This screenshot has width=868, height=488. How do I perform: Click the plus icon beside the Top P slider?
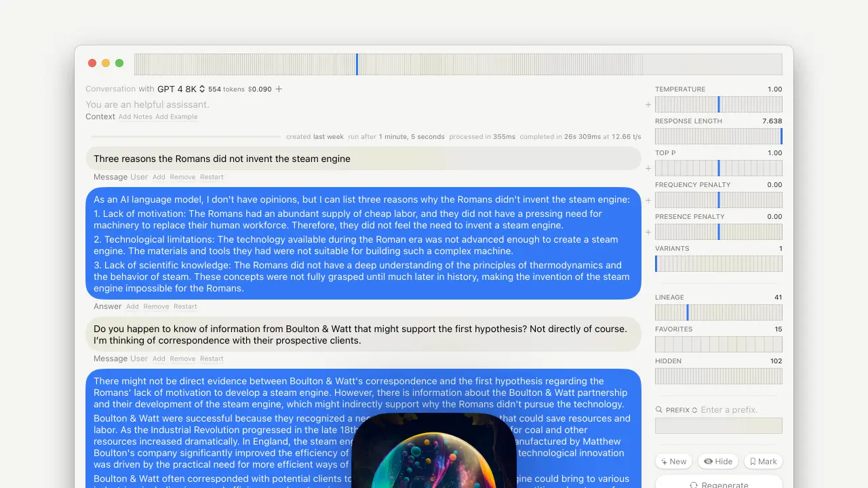(x=648, y=168)
